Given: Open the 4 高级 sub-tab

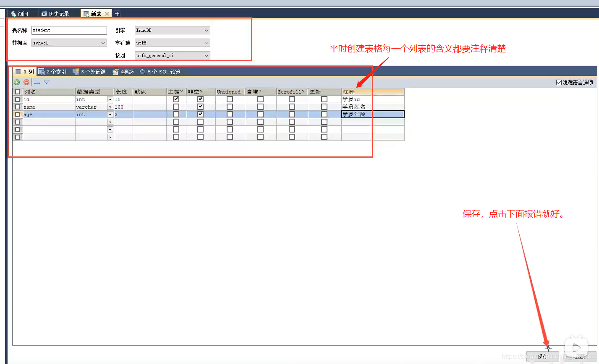Looking at the screenshot, I should tap(123, 72).
